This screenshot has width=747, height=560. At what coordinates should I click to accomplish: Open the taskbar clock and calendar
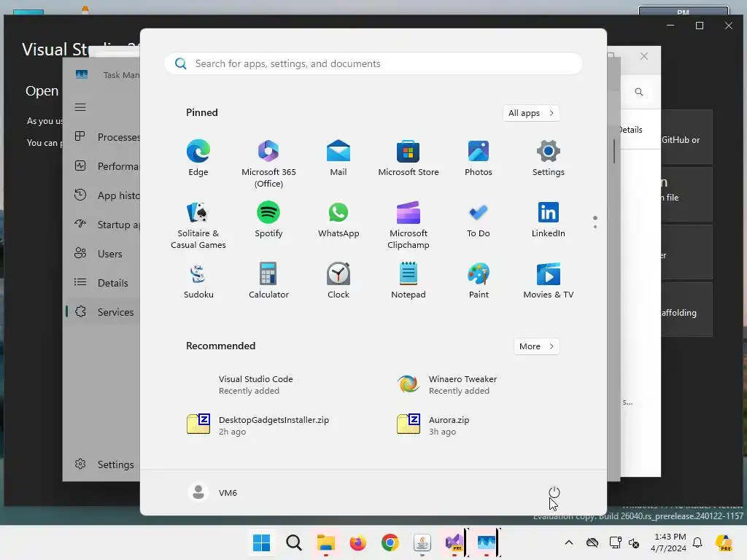(x=669, y=542)
